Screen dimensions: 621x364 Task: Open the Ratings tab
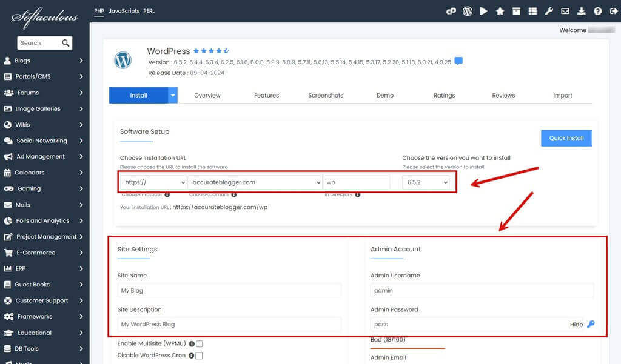tap(444, 95)
